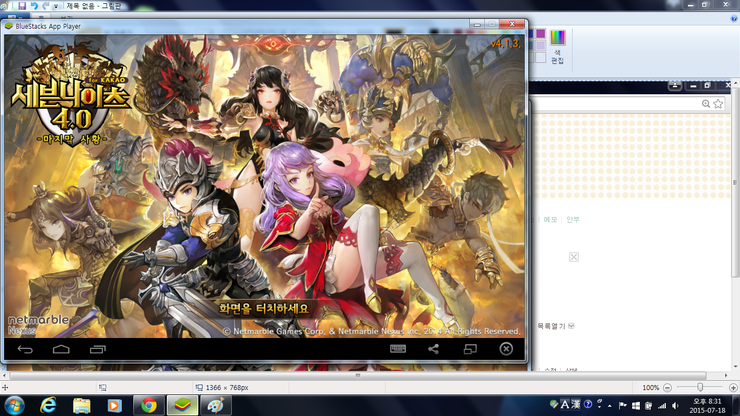This screenshot has width=740, height=416.
Task: Click Paint vertical scrollbar down arrow
Action: coord(735,366)
